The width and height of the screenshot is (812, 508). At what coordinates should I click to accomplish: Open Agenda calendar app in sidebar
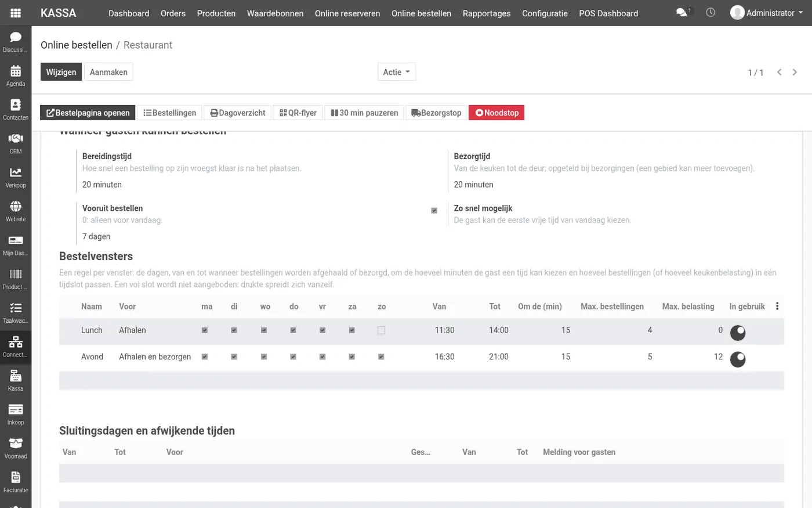click(x=16, y=76)
